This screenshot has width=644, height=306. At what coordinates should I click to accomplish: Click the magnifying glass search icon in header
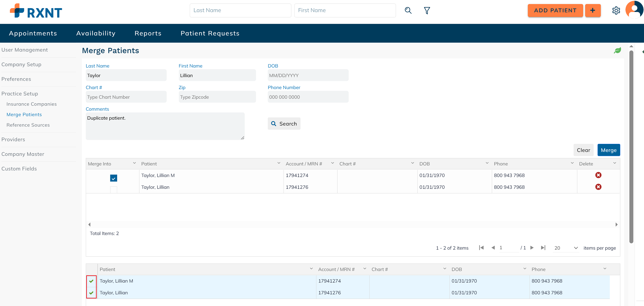pos(408,10)
